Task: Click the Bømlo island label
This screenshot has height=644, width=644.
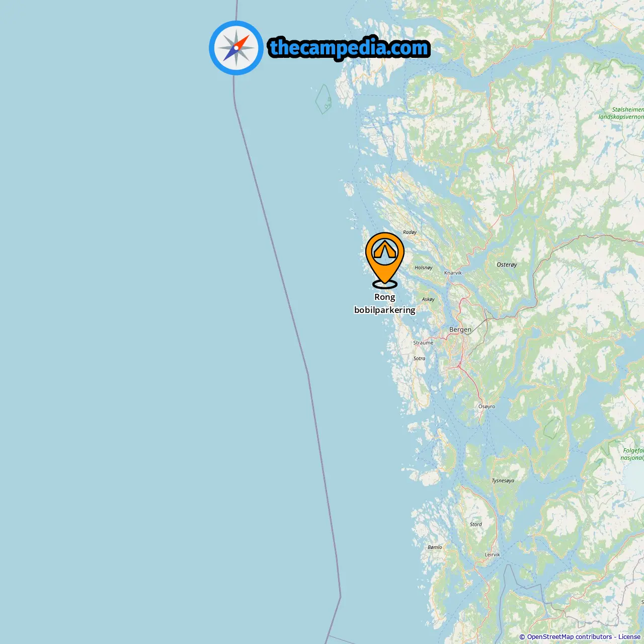Action: click(435, 547)
